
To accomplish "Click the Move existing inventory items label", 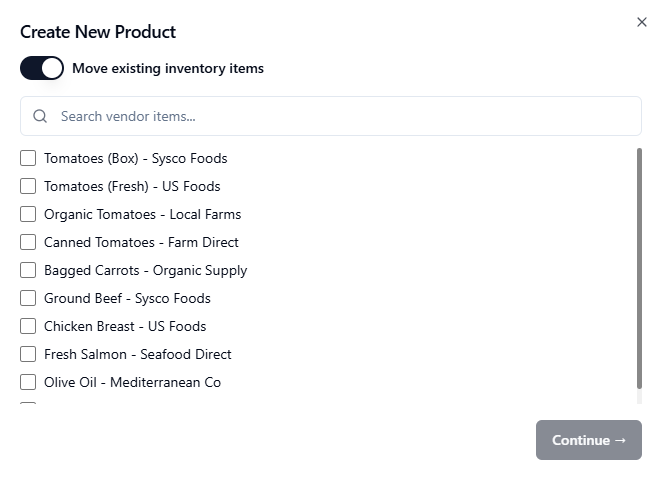I will click(x=168, y=69).
